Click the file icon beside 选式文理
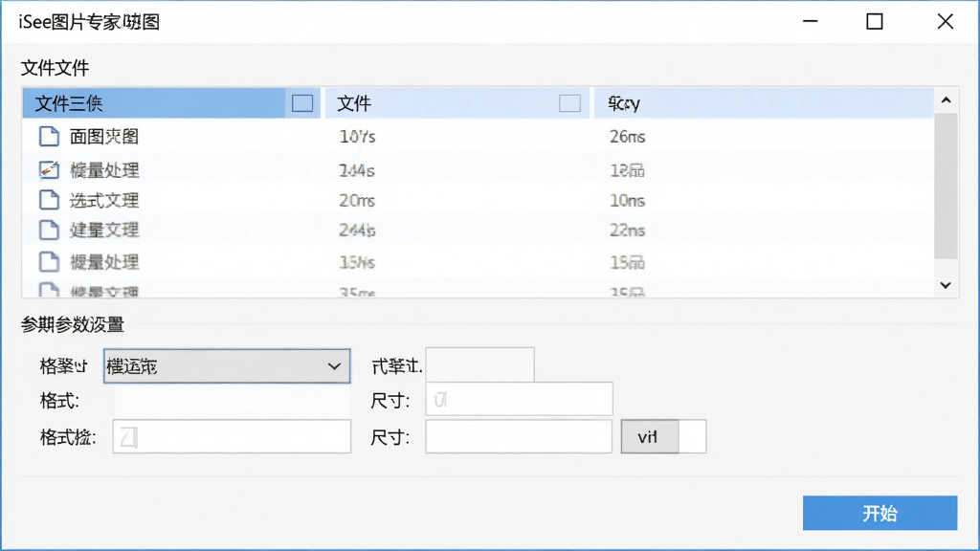This screenshot has height=551, width=980. [x=49, y=200]
